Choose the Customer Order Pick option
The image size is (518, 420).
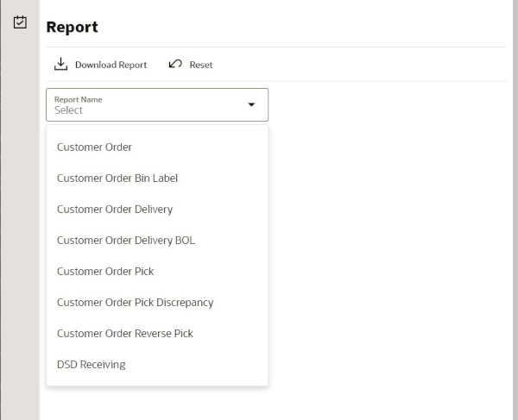tap(105, 272)
